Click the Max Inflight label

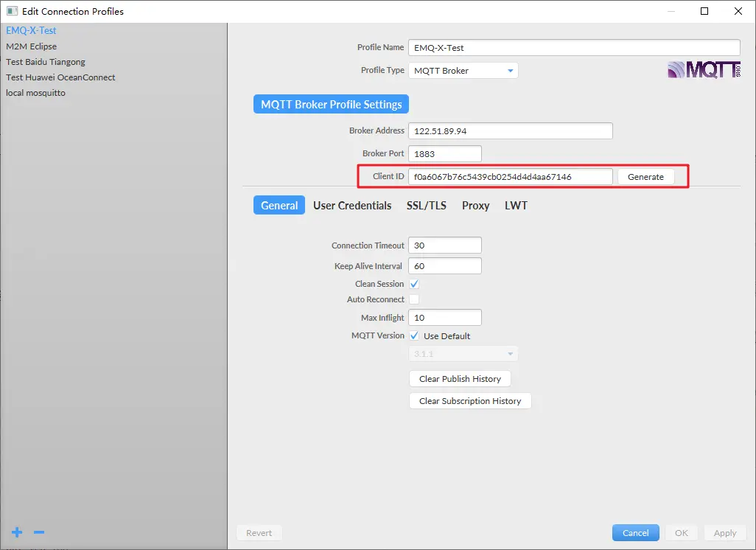pos(382,318)
